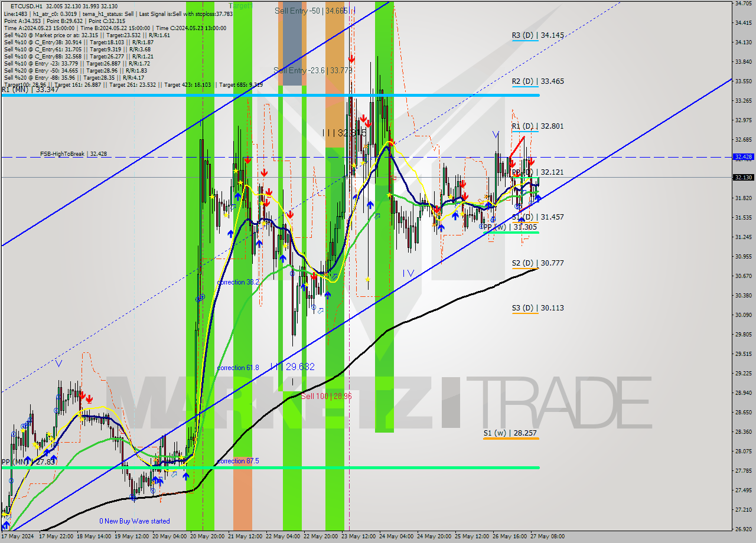
Task: Select the 'PP (w) | 31.305' pivot label
Action: (x=510, y=227)
